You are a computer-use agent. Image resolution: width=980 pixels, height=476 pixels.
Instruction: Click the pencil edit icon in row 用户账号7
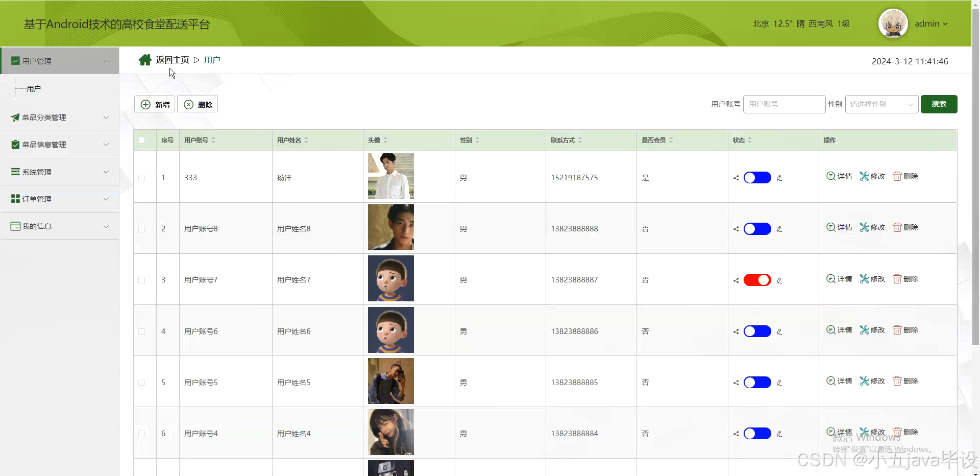(x=779, y=280)
